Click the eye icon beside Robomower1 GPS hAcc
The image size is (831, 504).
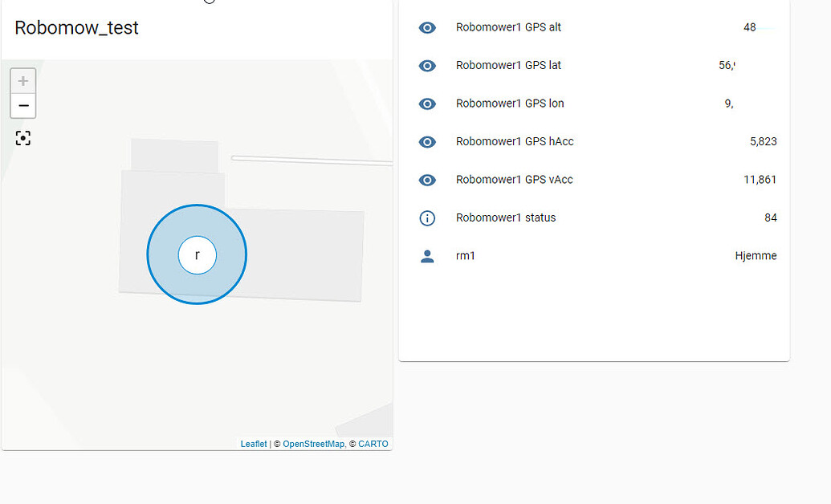tap(427, 141)
